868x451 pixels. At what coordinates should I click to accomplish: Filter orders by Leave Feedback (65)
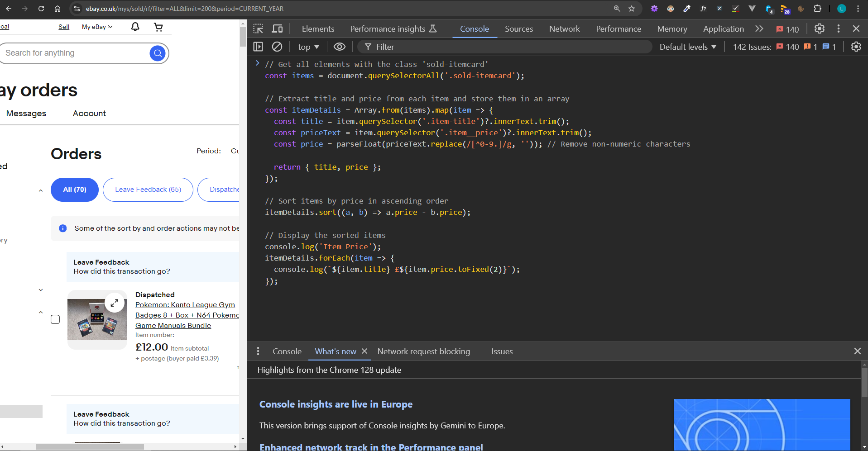pyautogui.click(x=148, y=190)
